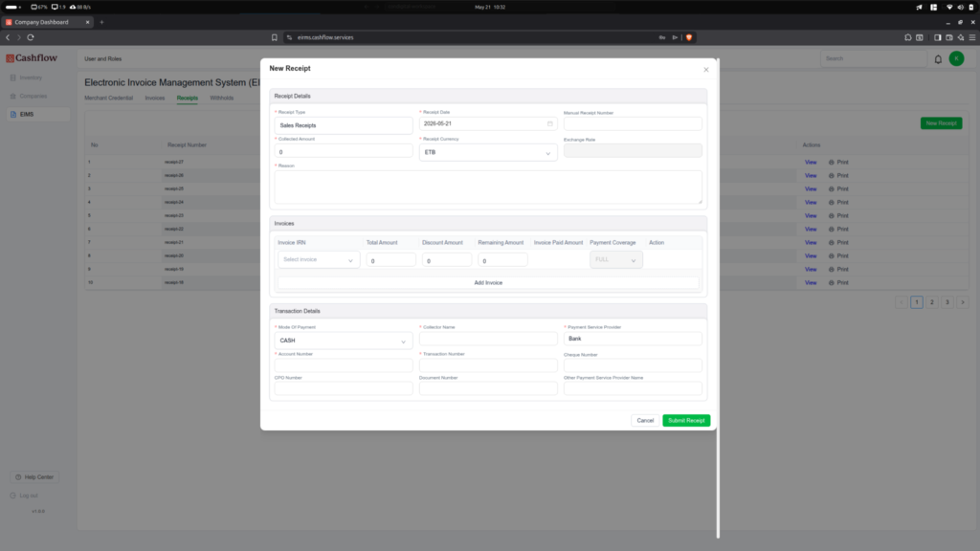Click the Cheque Number field
The width and height of the screenshot is (980, 551).
(x=633, y=365)
